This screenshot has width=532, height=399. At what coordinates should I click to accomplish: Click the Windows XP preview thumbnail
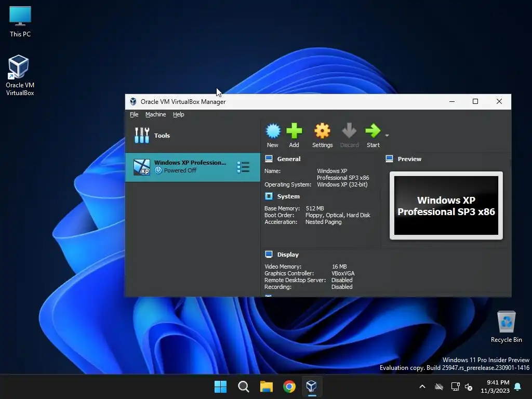[x=446, y=206]
